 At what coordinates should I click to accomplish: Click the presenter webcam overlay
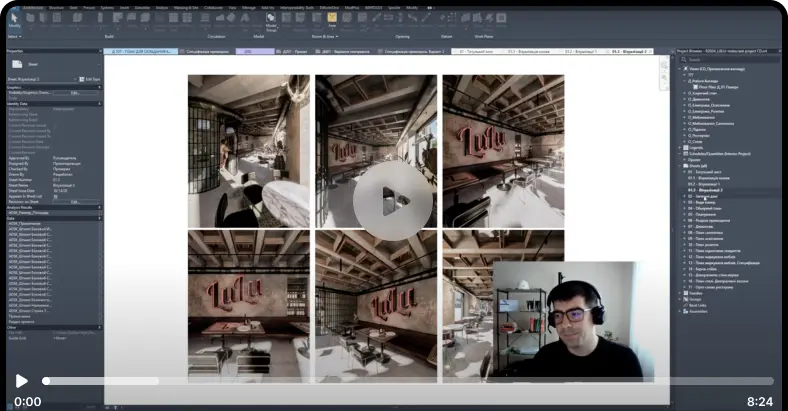(572, 322)
